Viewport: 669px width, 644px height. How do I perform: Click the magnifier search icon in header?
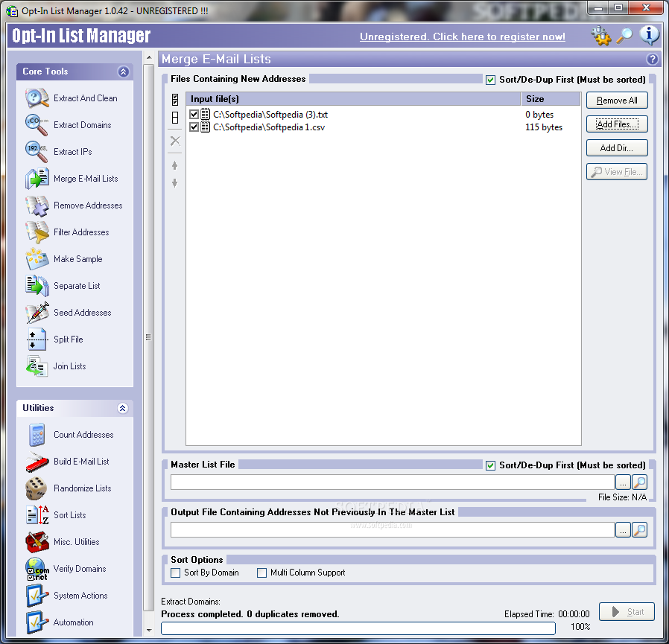(x=624, y=36)
